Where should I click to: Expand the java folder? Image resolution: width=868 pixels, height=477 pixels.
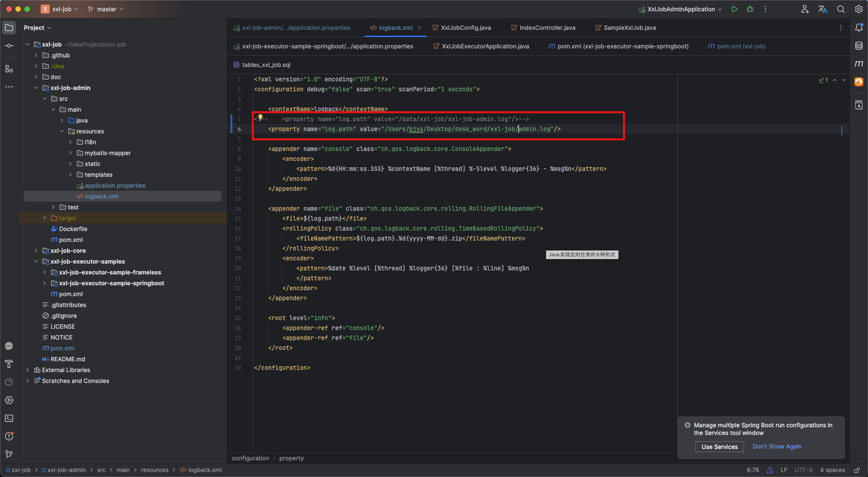click(x=62, y=120)
